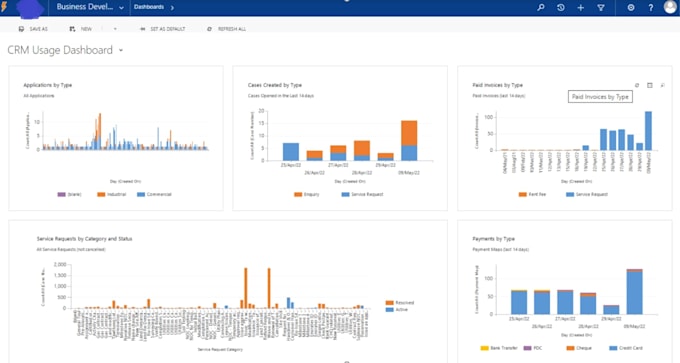Click Service Request Category axis label
This screenshot has height=363, width=680.
pos(220,350)
